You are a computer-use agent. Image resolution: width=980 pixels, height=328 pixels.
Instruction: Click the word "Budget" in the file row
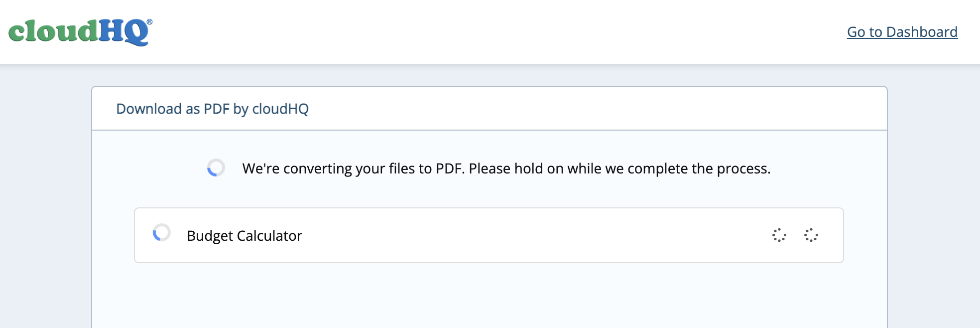210,236
